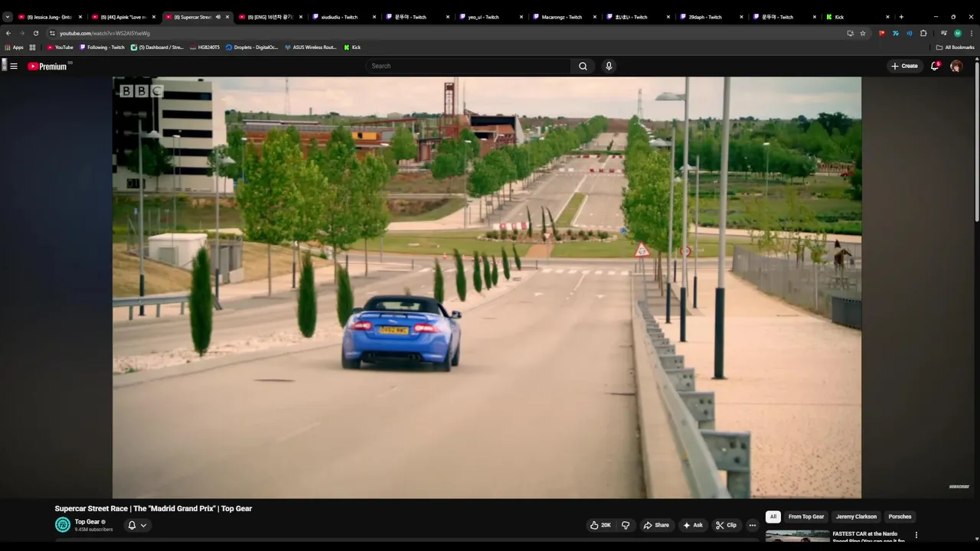980x551 pixels.
Task: Open ASUS Wireless Router bookmark
Action: [x=311, y=47]
